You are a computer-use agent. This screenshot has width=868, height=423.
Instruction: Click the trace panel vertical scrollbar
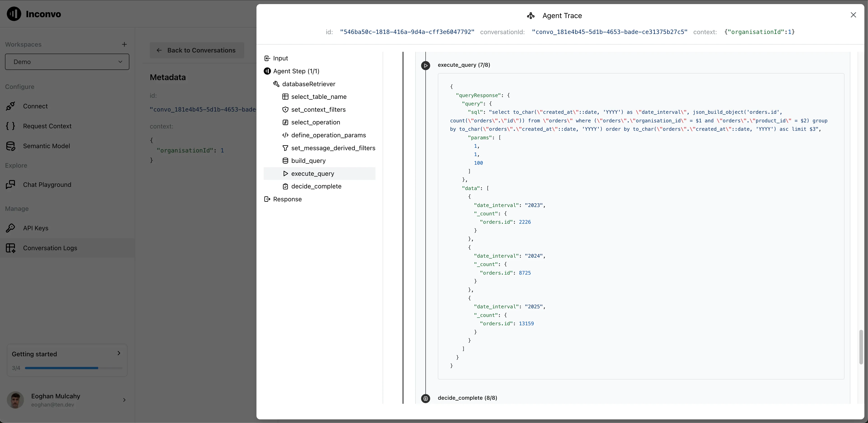pyautogui.click(x=861, y=347)
